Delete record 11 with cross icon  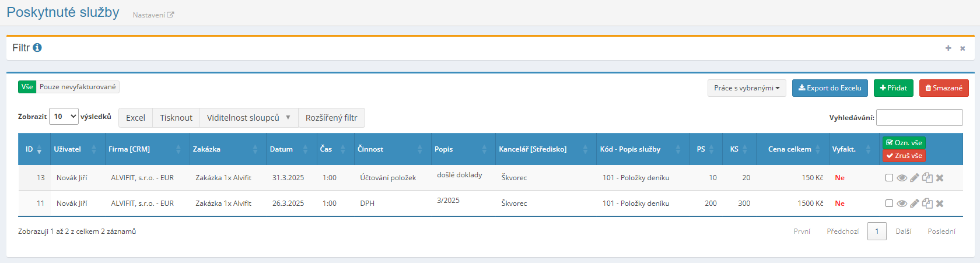pos(940,204)
